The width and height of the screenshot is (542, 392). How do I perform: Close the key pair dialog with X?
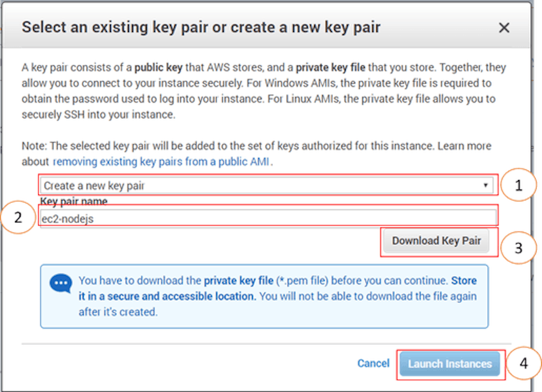click(x=504, y=28)
